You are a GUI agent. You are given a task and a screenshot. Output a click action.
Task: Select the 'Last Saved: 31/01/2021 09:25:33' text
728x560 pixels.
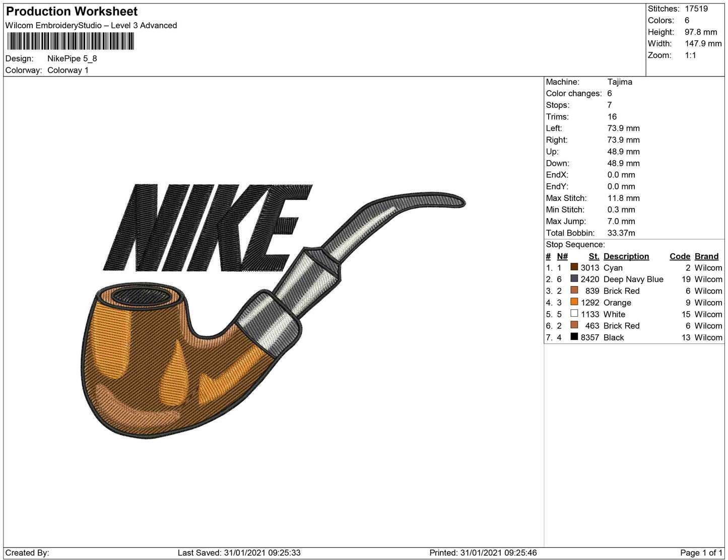pyautogui.click(x=239, y=552)
